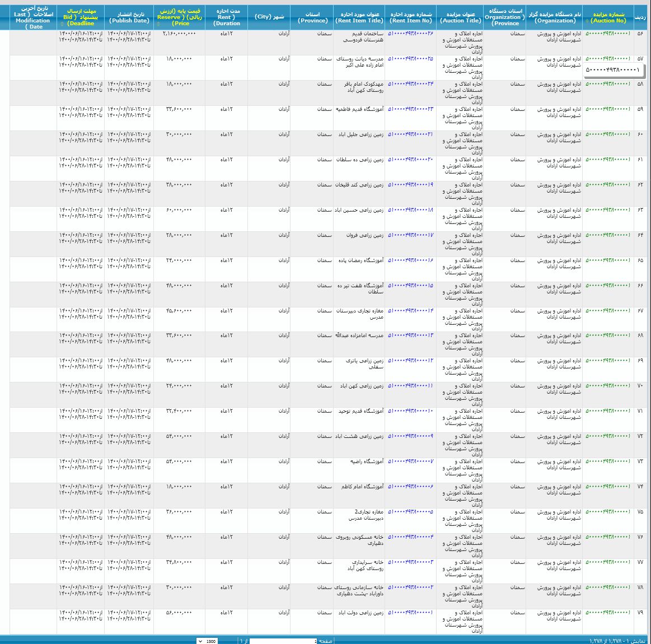
Task: Open the auction number link in row ۷۰
Action: (608, 386)
